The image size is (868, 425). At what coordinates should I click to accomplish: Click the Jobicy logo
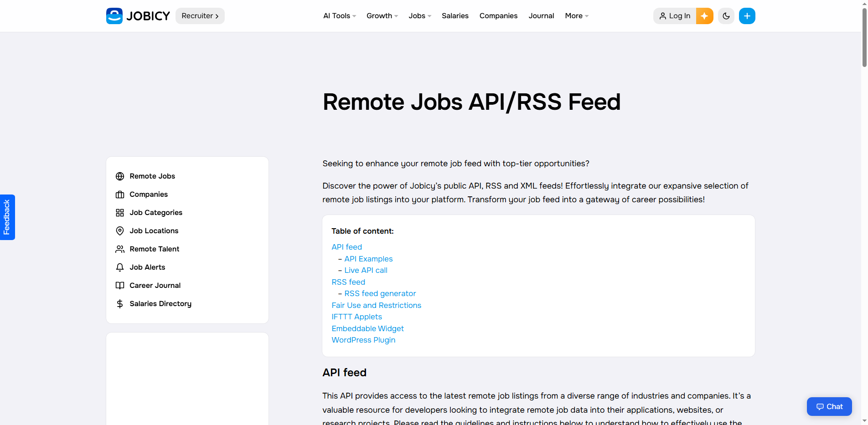click(x=137, y=15)
